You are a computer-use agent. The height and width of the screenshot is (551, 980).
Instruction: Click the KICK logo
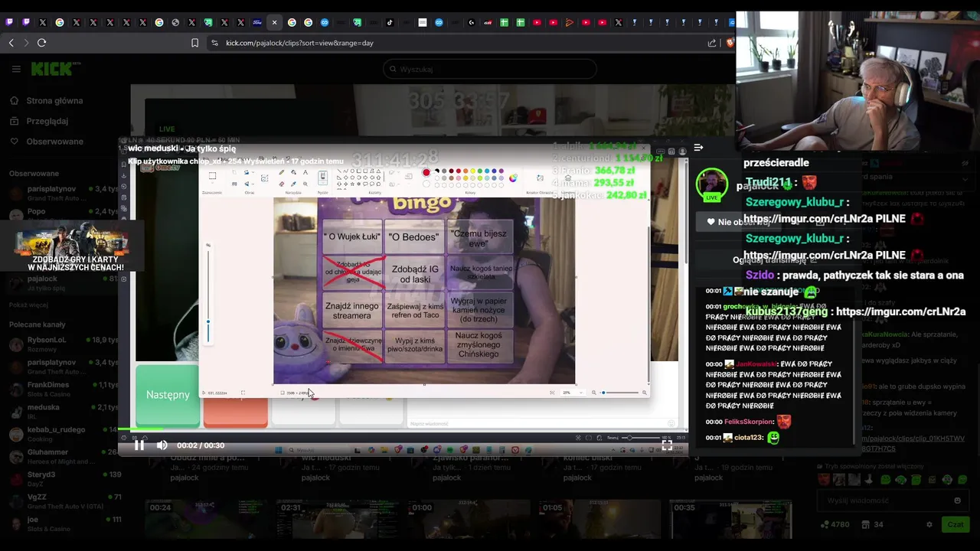coord(56,69)
